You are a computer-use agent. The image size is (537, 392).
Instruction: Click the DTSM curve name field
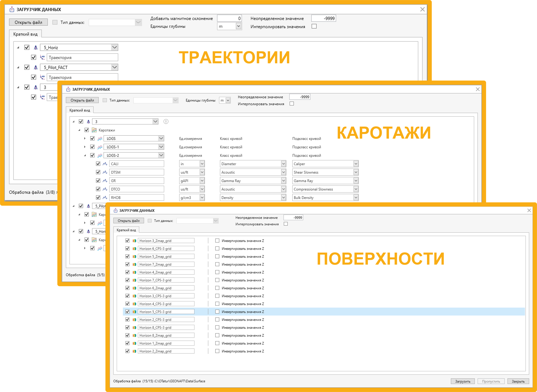(137, 172)
